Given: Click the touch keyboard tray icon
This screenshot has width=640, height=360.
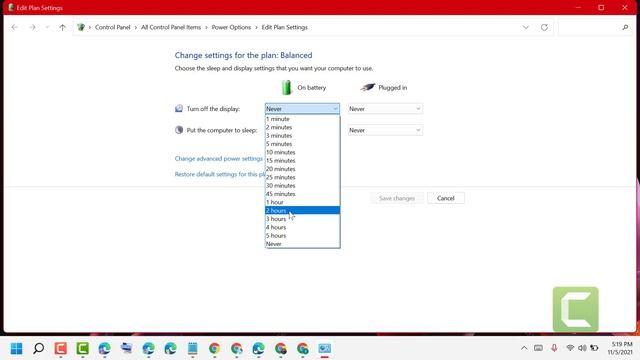Looking at the screenshot, I should (x=538, y=348).
